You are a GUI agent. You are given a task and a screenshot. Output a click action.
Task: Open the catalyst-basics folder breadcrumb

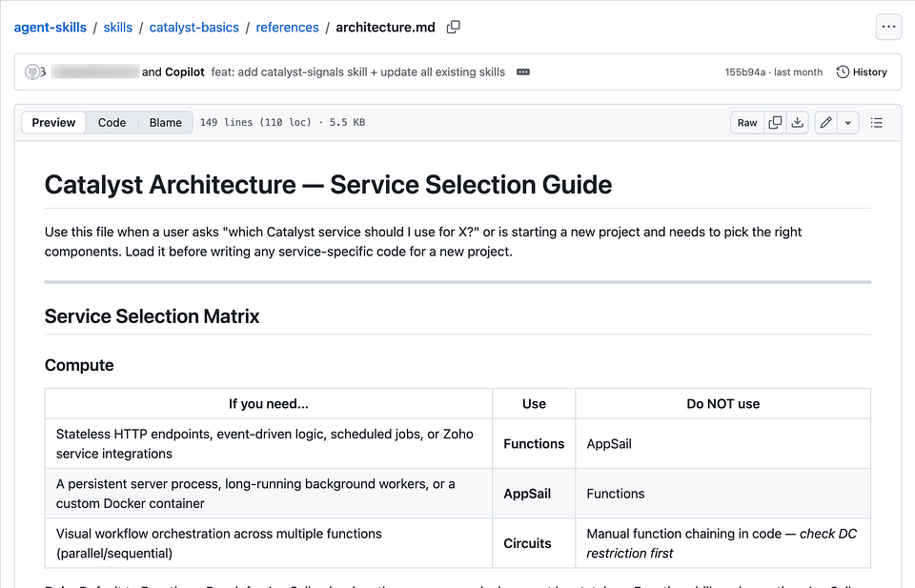click(x=194, y=28)
